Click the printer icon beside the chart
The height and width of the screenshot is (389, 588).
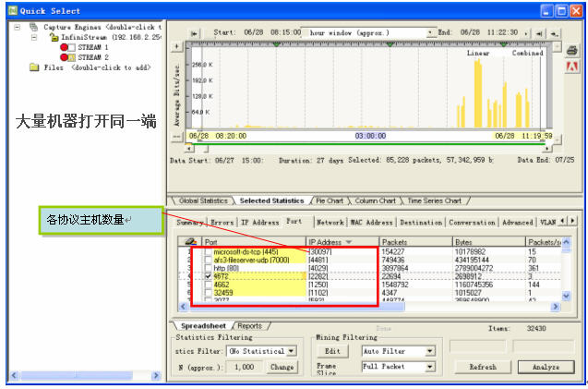click(x=571, y=51)
